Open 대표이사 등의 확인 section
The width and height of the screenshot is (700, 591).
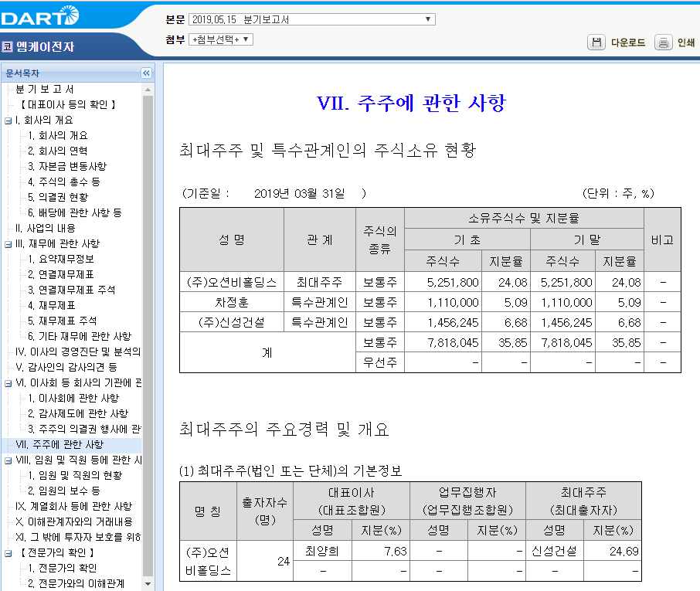pyautogui.click(x=68, y=104)
